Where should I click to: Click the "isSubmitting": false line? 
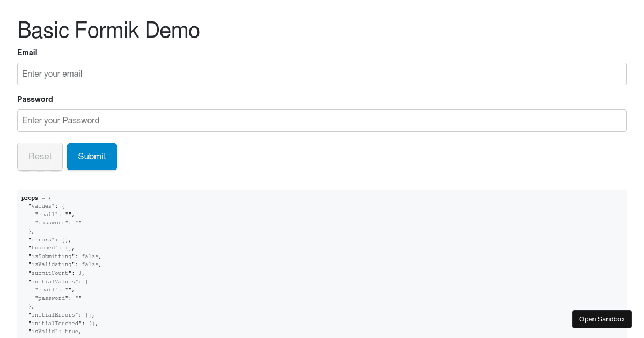coord(65,256)
